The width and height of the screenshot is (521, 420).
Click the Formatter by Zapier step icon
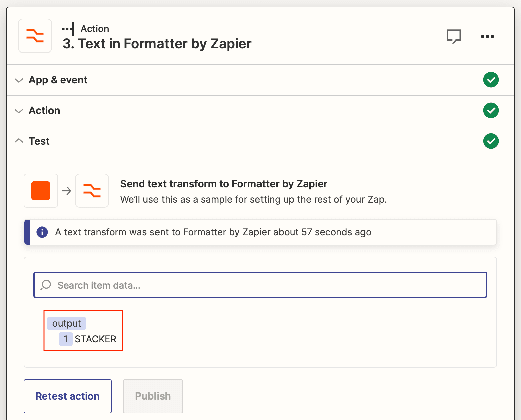[35, 36]
